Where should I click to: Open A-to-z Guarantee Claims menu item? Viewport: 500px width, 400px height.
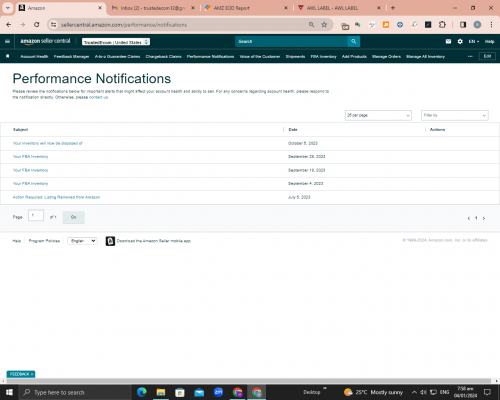tap(117, 56)
